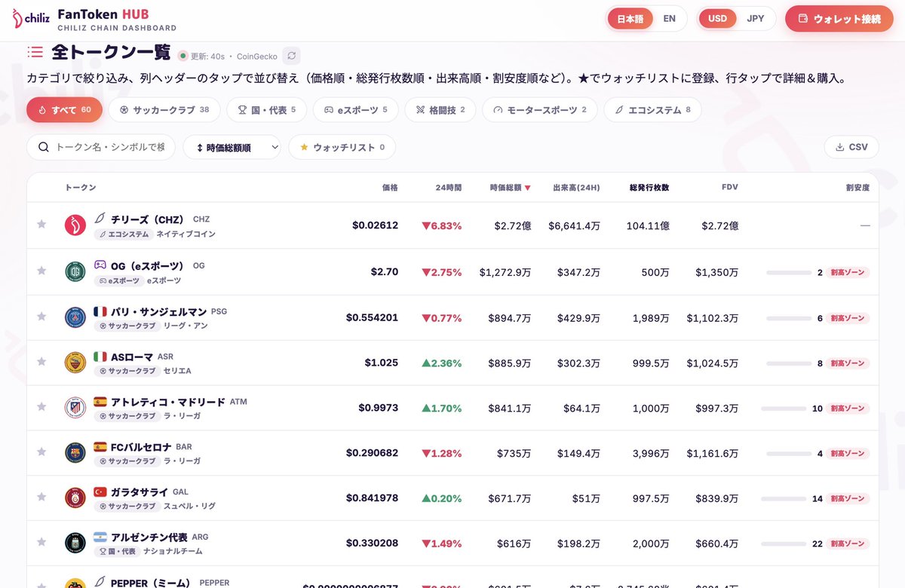Image resolution: width=905 pixels, height=588 pixels.
Task: Switch language to EN
Action: 669,19
